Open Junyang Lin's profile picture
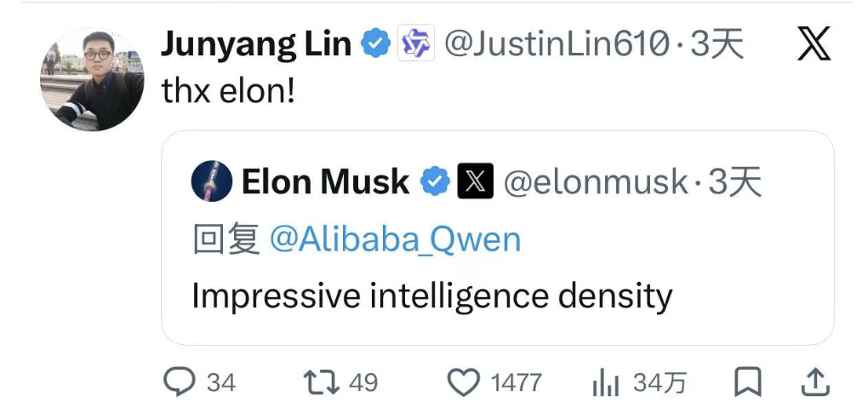Viewport: 868px width, 402px height. (x=92, y=78)
